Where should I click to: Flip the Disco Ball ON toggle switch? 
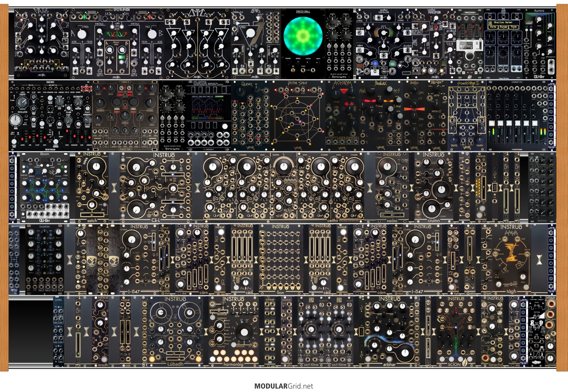293,70
